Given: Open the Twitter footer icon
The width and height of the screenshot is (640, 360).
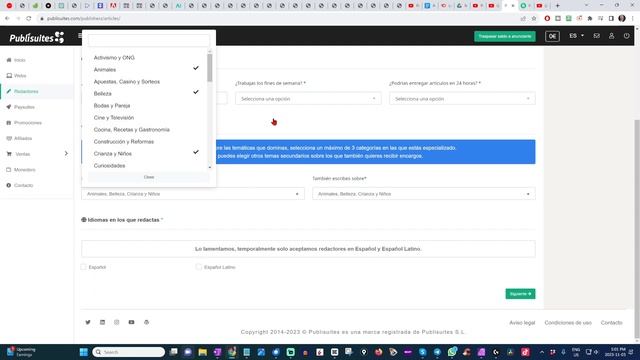Looking at the screenshot, I should (88, 322).
